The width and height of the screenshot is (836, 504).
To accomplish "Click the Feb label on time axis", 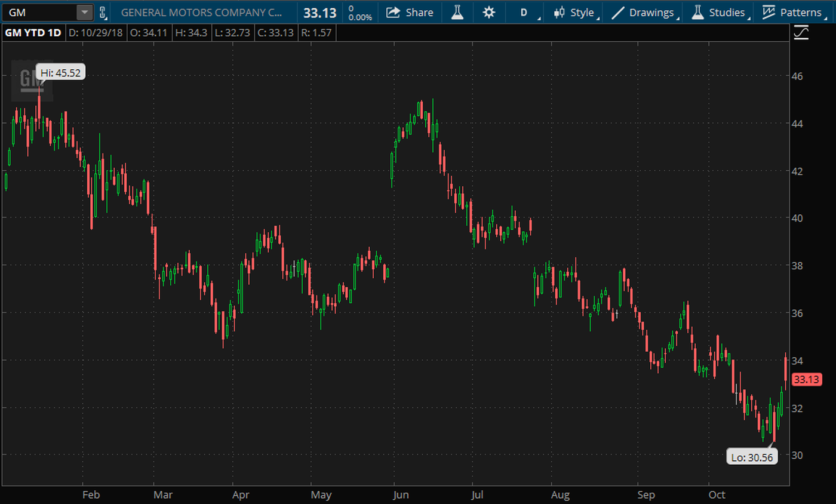I will click(x=90, y=494).
